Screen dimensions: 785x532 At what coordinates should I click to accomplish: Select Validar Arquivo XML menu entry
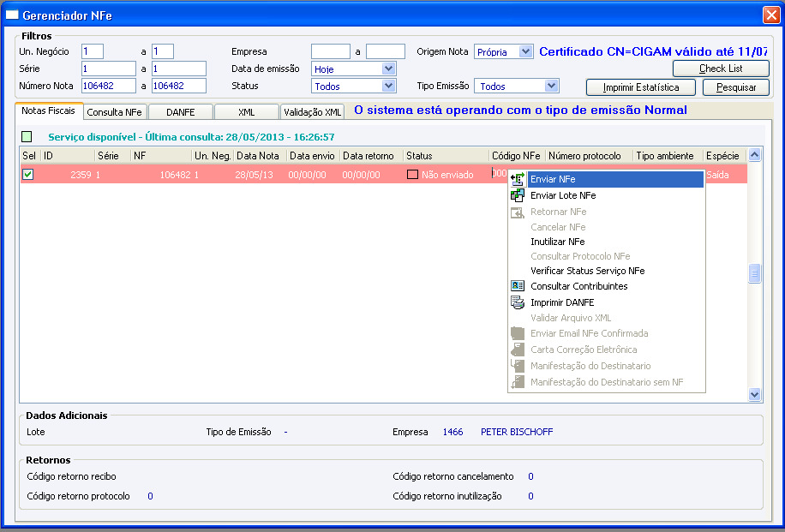[606, 318]
